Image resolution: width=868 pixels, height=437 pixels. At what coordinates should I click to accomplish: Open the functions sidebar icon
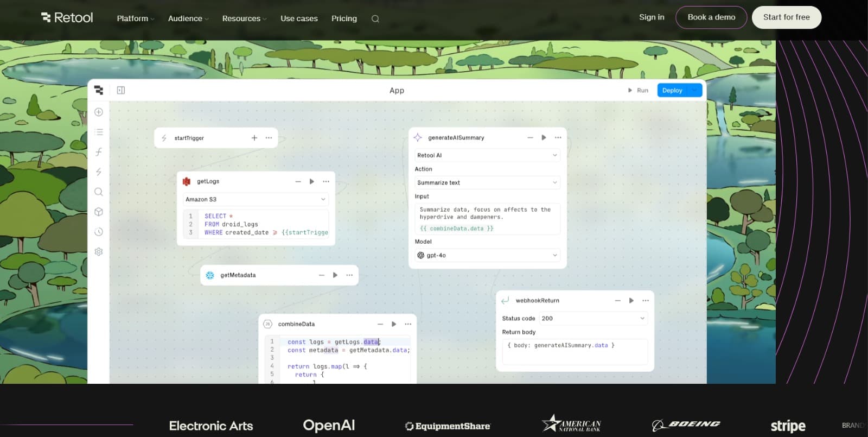pos(99,152)
